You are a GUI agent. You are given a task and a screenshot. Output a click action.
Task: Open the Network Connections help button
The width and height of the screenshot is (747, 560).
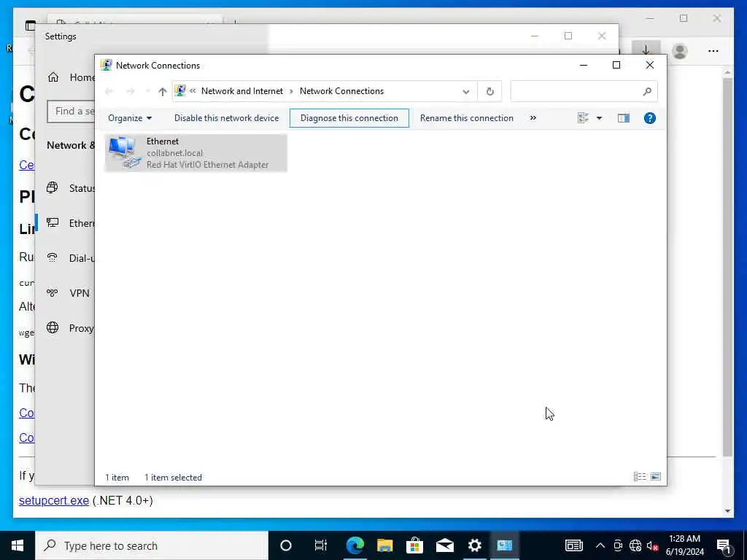pos(649,118)
